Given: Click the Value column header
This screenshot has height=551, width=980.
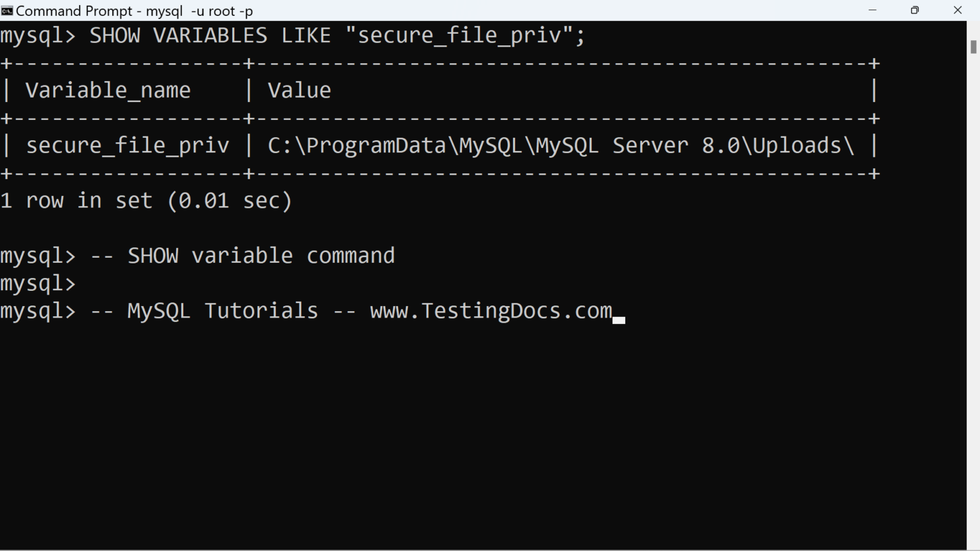Looking at the screenshot, I should click(x=299, y=91).
